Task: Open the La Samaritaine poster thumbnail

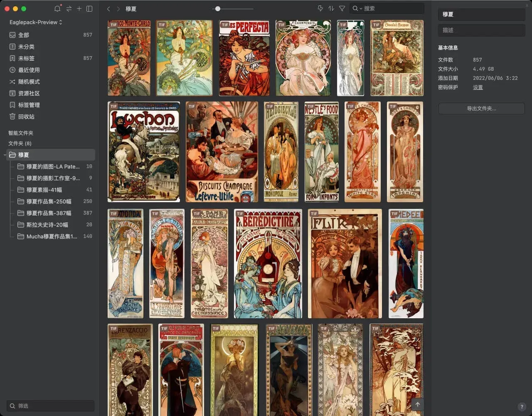Action: 167,264
